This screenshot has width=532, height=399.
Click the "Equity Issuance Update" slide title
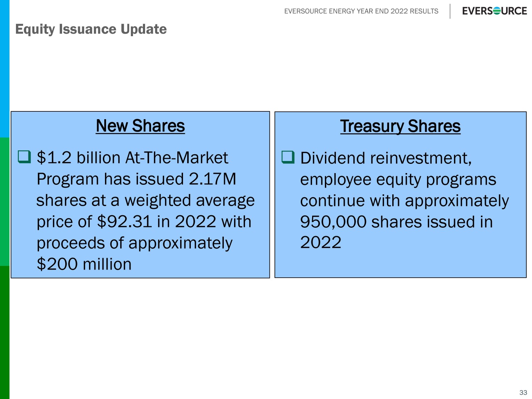coord(91,29)
